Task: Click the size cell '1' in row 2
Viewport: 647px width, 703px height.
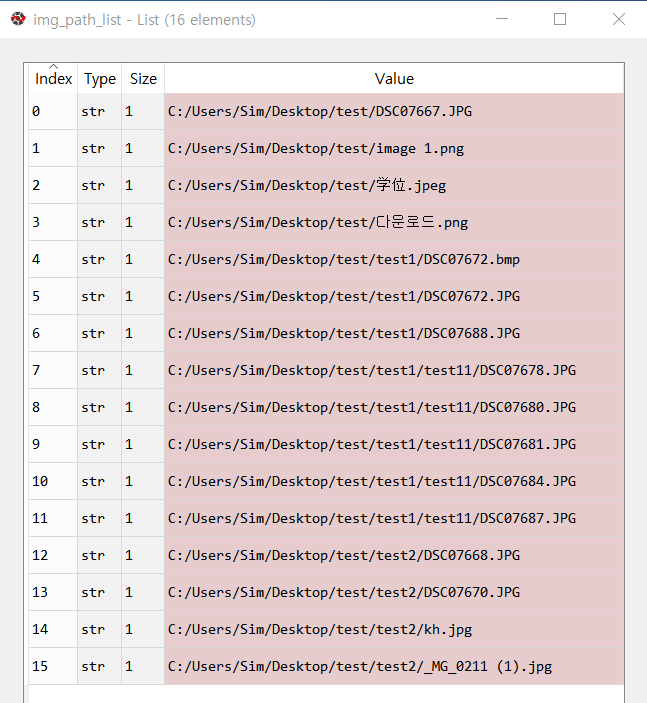Action: pos(143,186)
